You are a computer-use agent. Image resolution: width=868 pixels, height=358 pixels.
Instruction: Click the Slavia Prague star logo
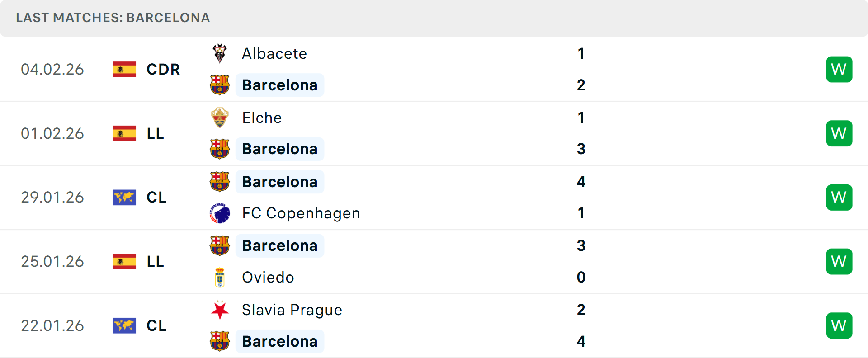pos(220,310)
